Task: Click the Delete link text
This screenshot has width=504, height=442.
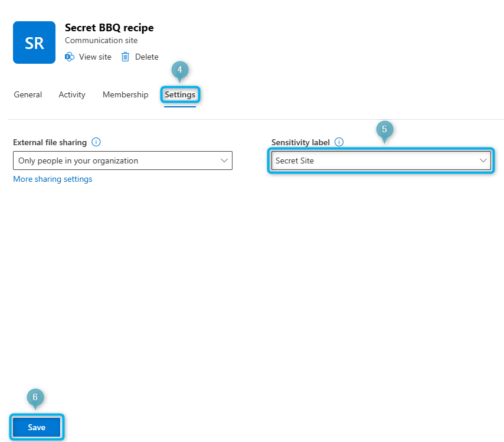Action: [146, 57]
